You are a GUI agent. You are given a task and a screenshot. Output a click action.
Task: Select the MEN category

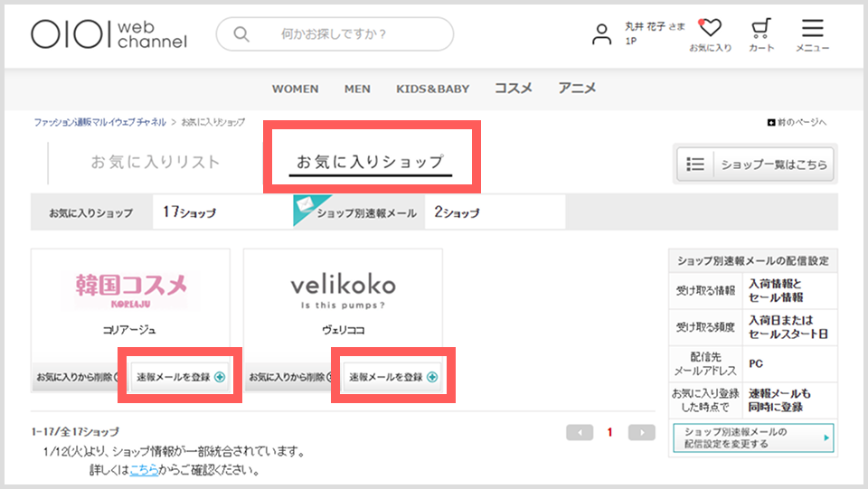point(357,89)
